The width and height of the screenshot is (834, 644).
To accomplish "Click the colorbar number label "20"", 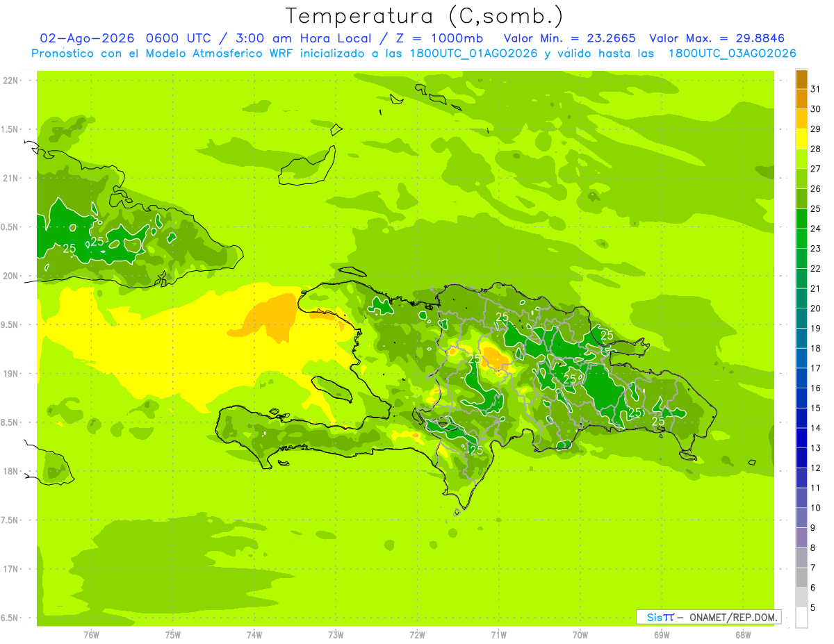I will tap(817, 308).
